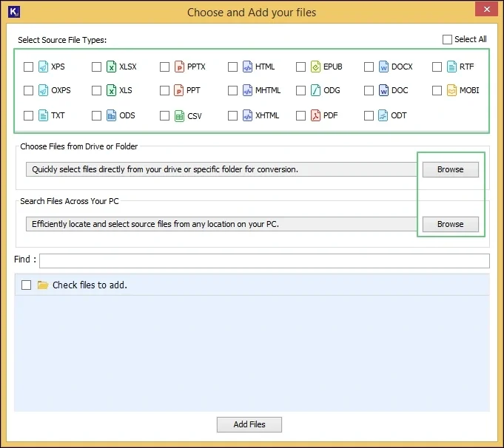Viewport: 504px width, 448px height.
Task: Click the K application logo in title bar
Action: [x=14, y=12]
